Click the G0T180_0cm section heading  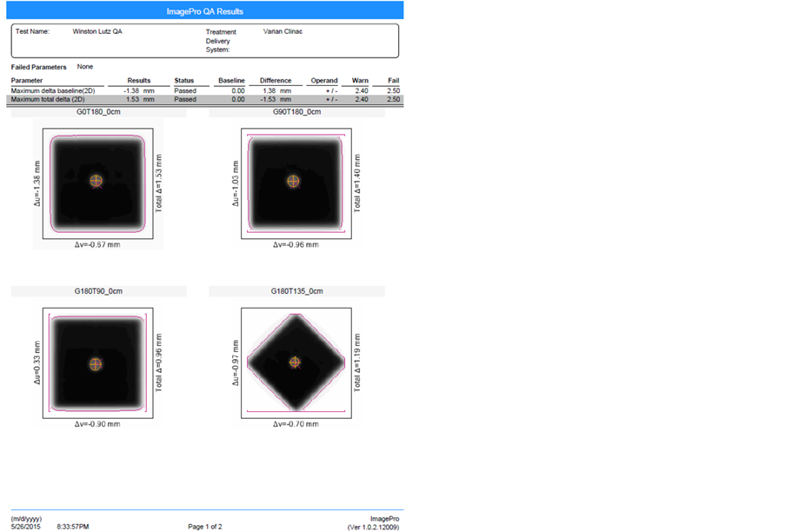[x=98, y=112]
